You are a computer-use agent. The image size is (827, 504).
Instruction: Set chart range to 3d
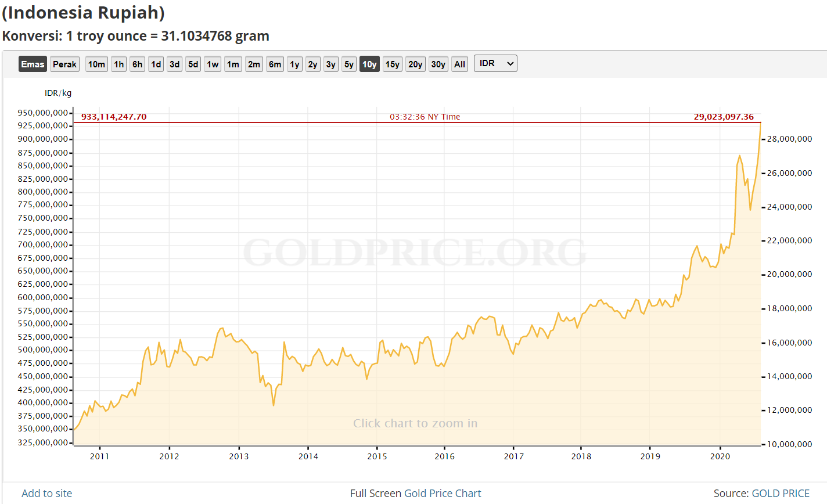pyautogui.click(x=174, y=64)
